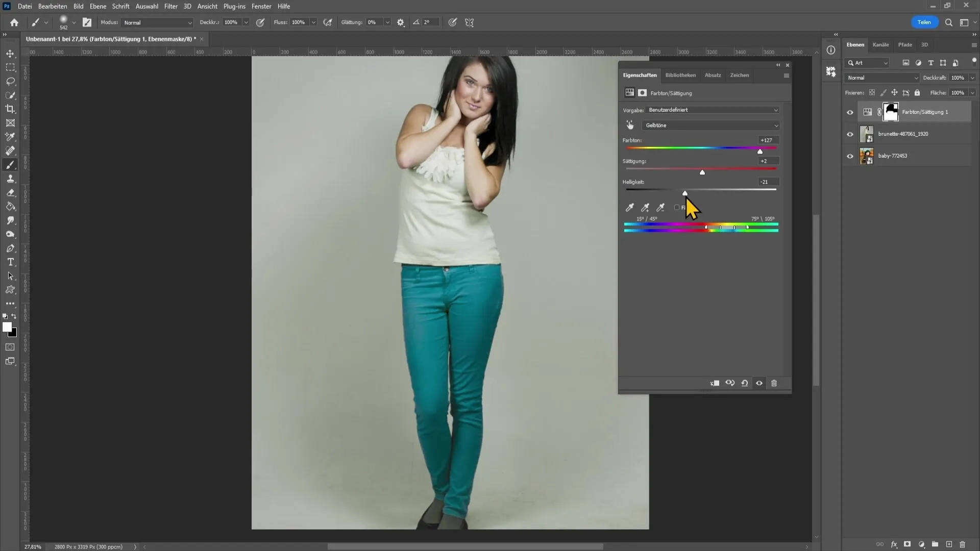Switch to the Kanäle tab
980x551 pixels.
880,45
